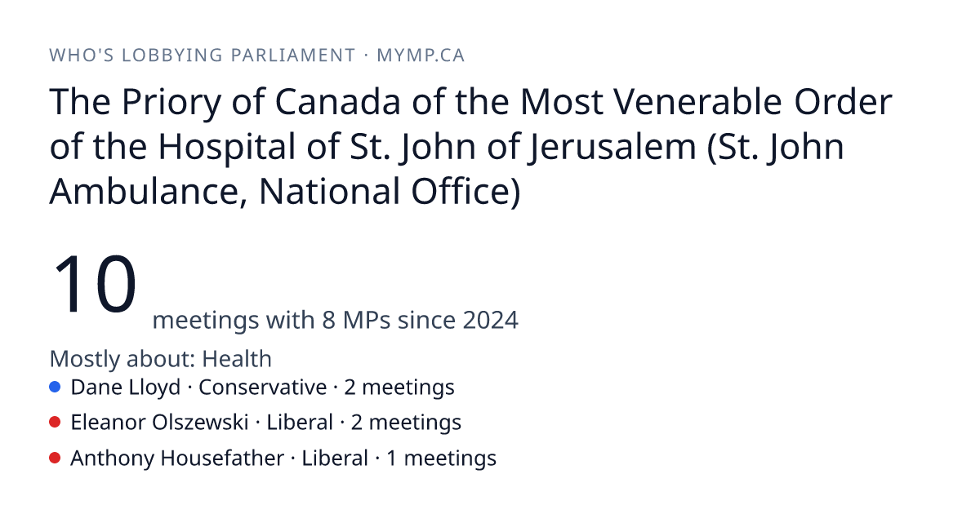Viewport: 980px width, 514px height.
Task: Open Anthony Housefather's listing
Action: (x=273, y=459)
